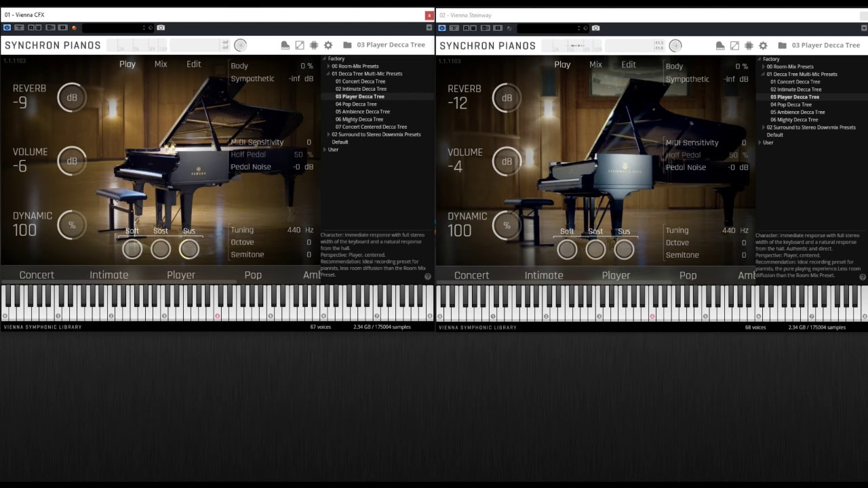Click the MIDI Sensitivity value in Vienna Steinway
The height and width of the screenshot is (488, 868).
[744, 143]
